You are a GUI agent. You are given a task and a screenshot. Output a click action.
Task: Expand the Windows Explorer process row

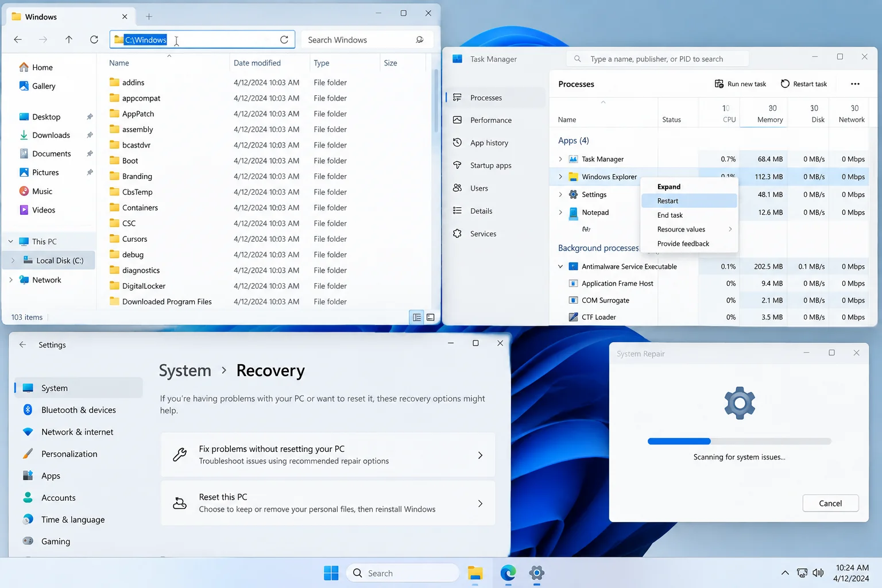tap(560, 177)
